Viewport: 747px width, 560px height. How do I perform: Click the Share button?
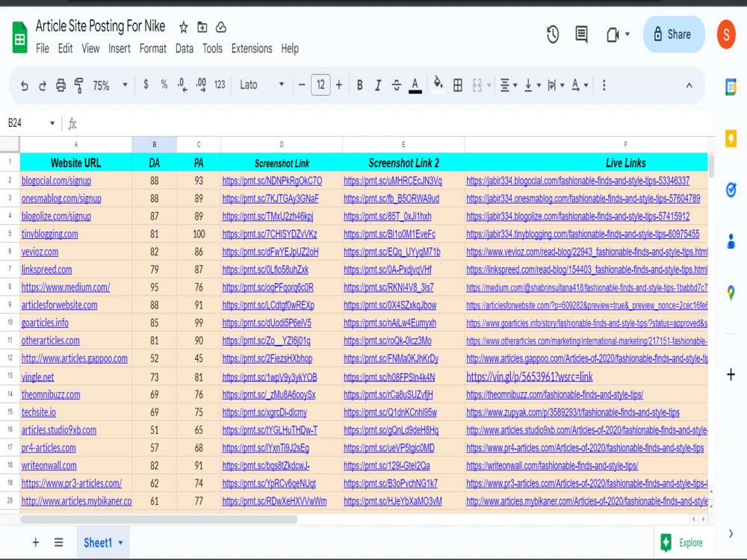[674, 34]
